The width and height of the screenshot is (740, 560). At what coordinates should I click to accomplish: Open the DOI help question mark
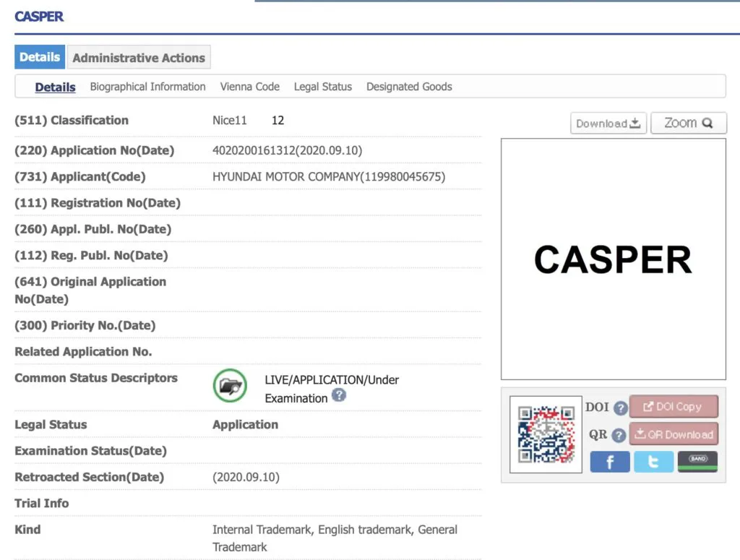tap(620, 408)
